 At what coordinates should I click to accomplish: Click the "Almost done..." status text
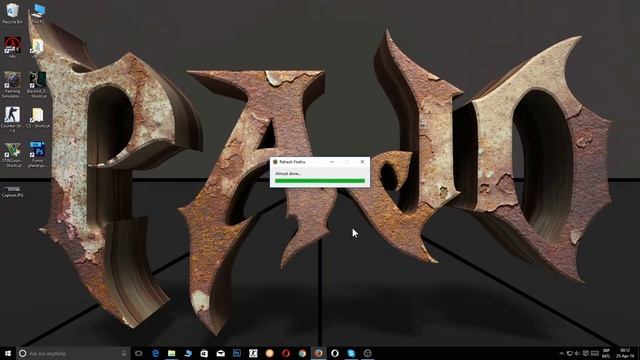pyautogui.click(x=288, y=173)
